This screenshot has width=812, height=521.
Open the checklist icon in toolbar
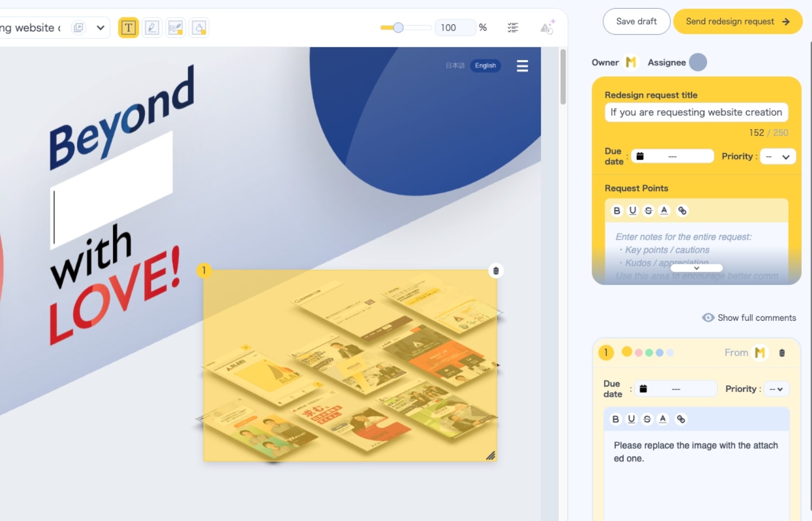513,28
